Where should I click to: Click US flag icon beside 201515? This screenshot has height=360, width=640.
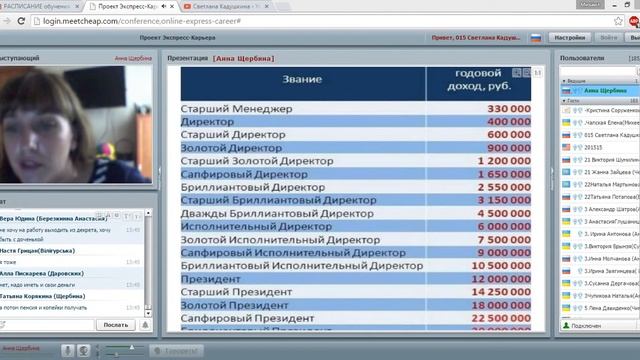point(566,147)
